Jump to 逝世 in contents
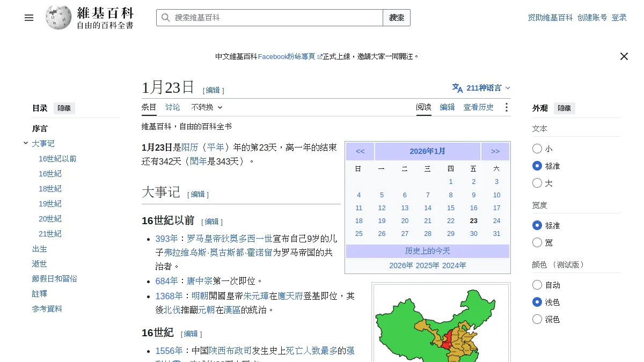The width and height of the screenshot is (644, 362). 40,264
